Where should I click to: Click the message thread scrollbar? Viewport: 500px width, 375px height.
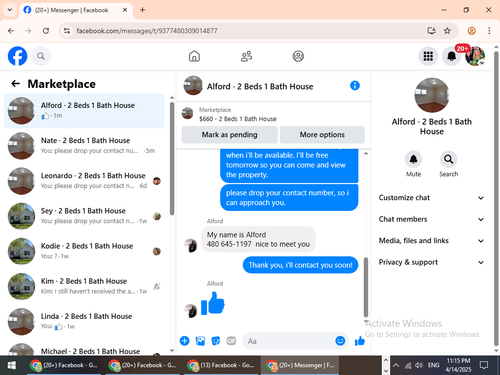tap(366, 287)
